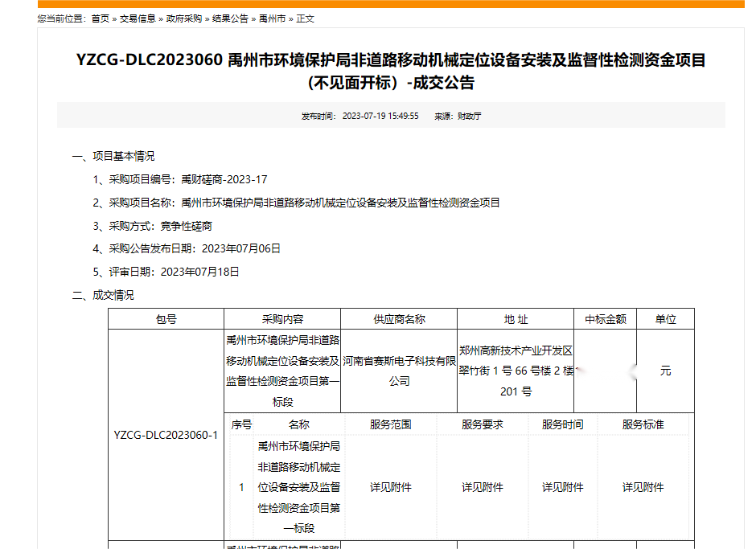Click the blurred 中标金额 value cell
756x549 pixels.
pos(606,371)
